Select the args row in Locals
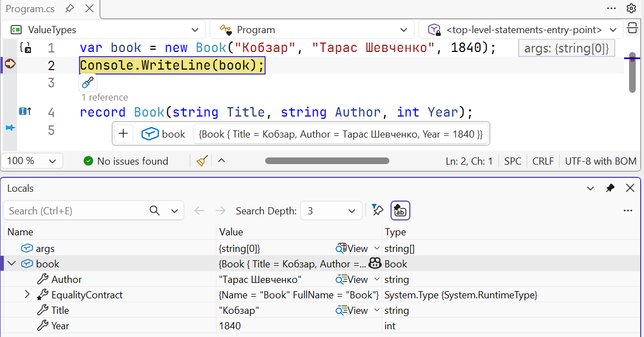This screenshot has width=644, height=337. coord(322,248)
